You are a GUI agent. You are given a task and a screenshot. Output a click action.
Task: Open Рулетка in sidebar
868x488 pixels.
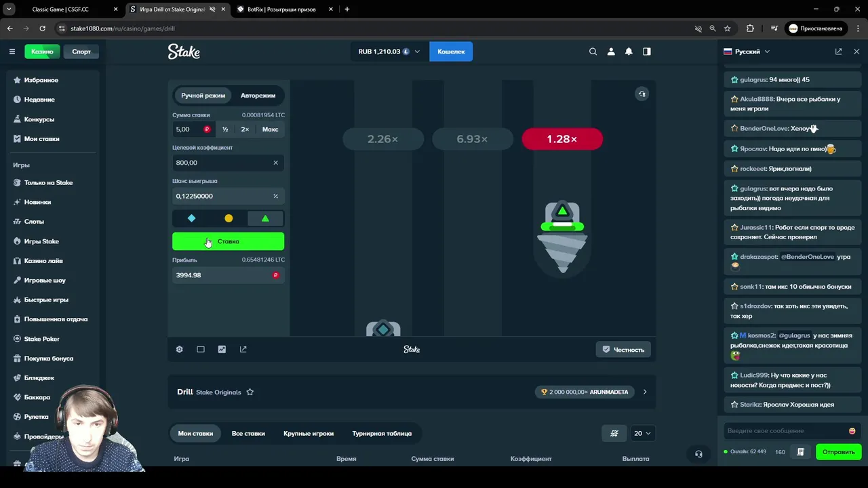click(x=37, y=417)
